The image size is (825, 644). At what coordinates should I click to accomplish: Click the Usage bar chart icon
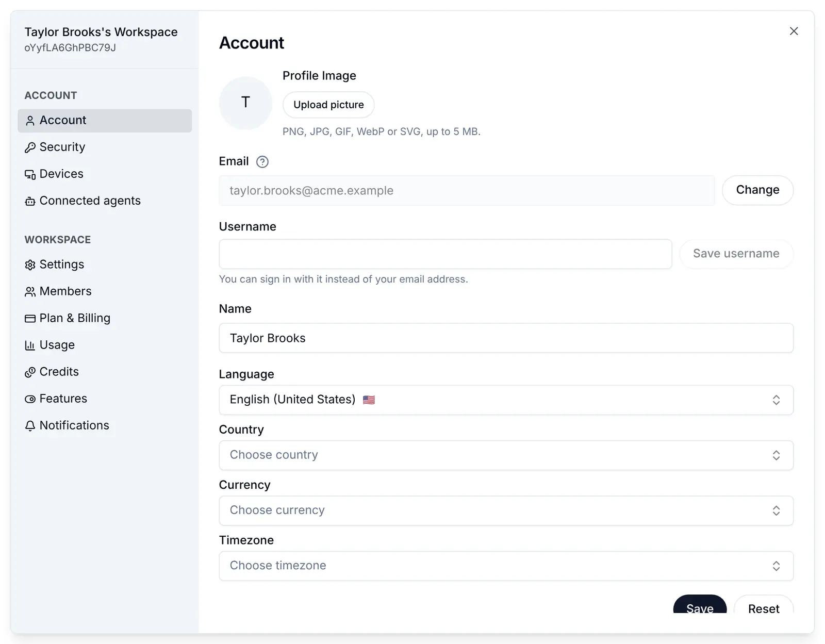click(30, 345)
